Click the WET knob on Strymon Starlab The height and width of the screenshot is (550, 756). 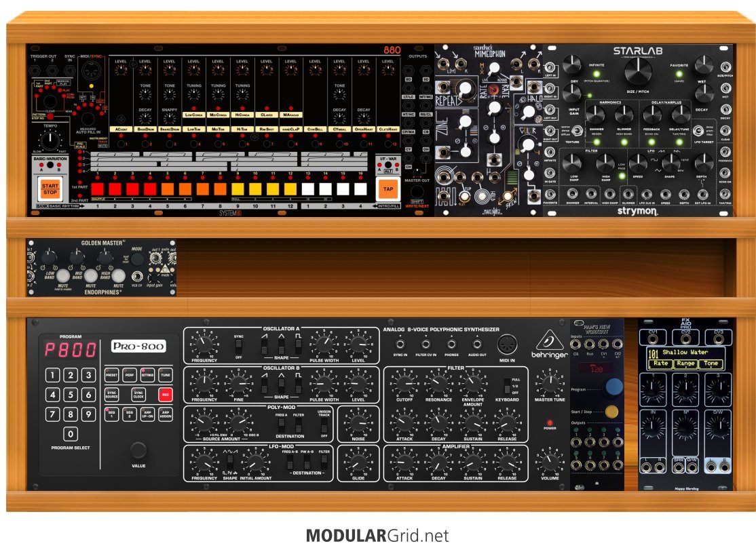point(704,64)
